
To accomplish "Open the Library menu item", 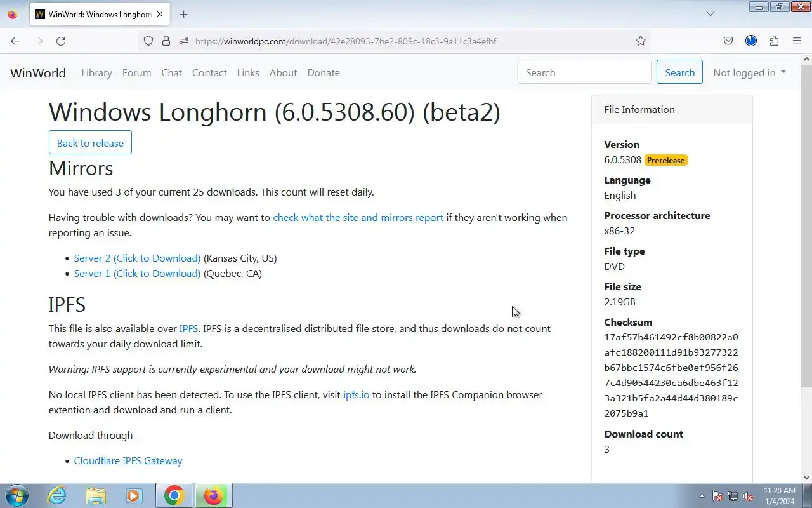I will tap(96, 72).
